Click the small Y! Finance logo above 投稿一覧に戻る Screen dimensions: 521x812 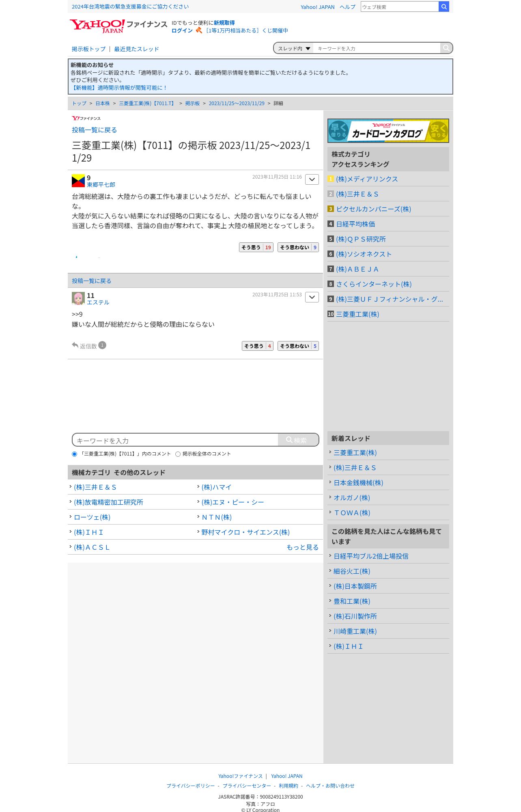pos(86,118)
